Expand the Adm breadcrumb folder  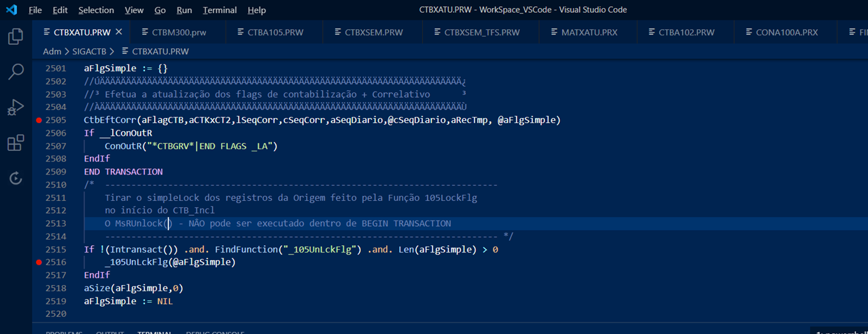(52, 51)
